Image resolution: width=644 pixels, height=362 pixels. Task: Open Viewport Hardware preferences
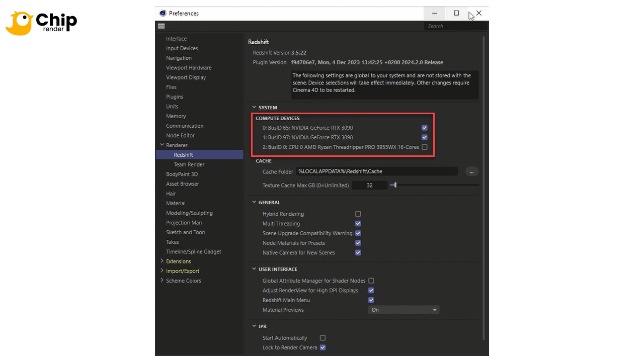coord(189,68)
